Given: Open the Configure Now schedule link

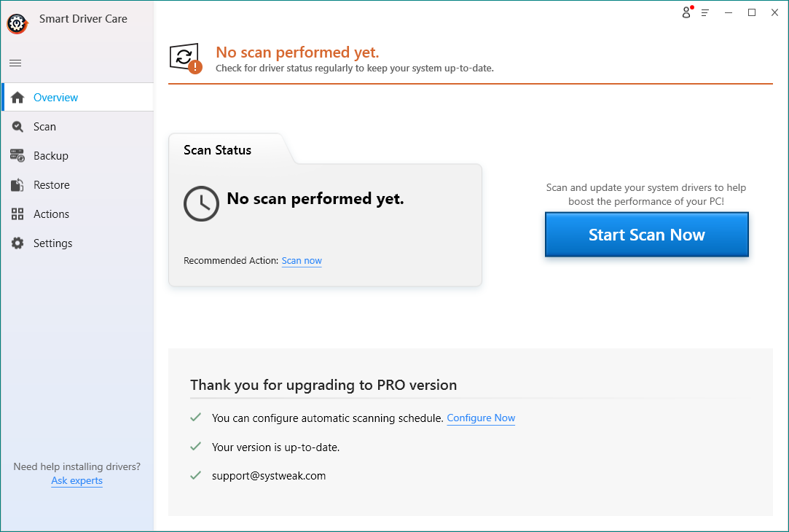Looking at the screenshot, I should (x=481, y=418).
